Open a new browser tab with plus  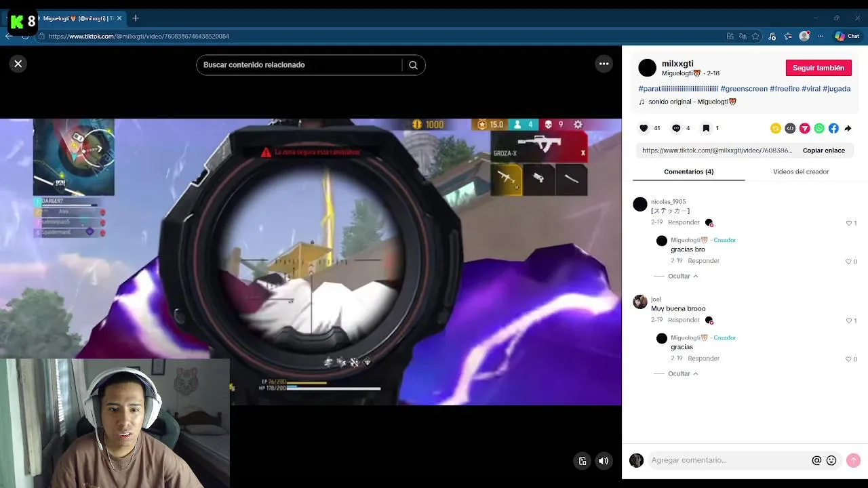coord(136,18)
